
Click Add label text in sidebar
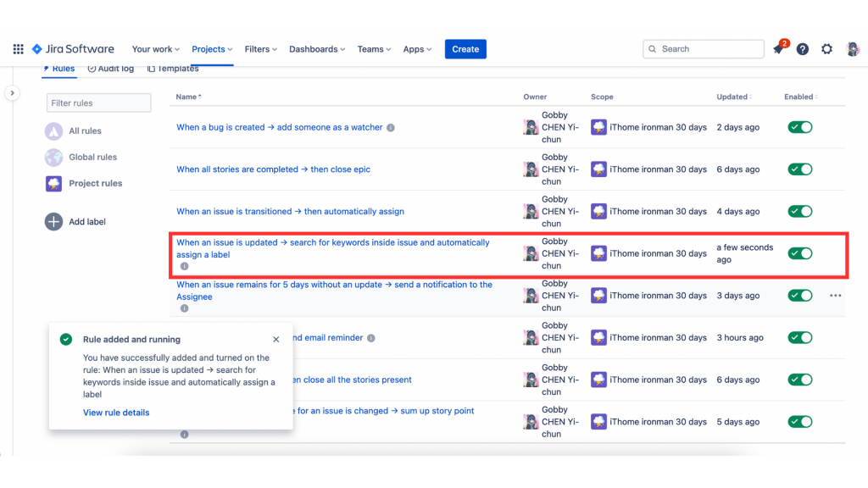(x=87, y=222)
